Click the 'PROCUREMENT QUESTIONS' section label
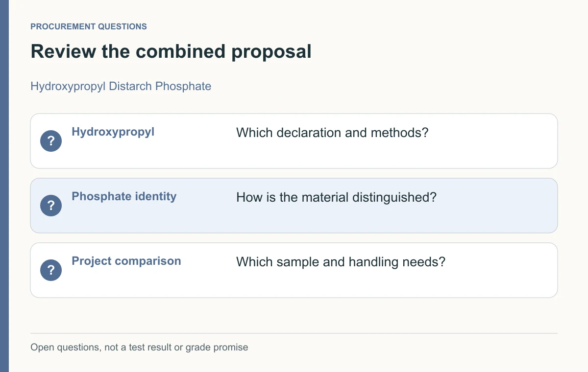Screen dimensions: 588x372 pos(89,26)
